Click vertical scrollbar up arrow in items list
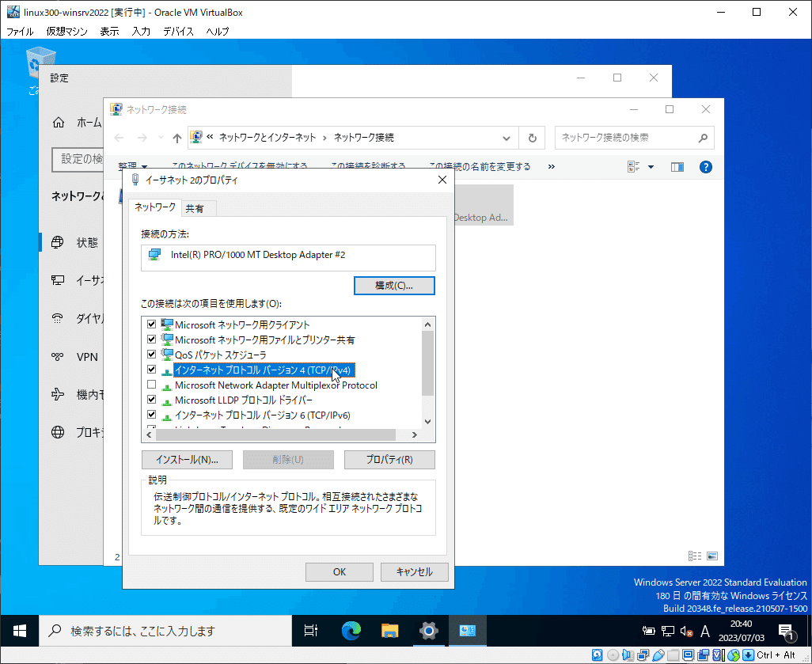 pos(427,324)
